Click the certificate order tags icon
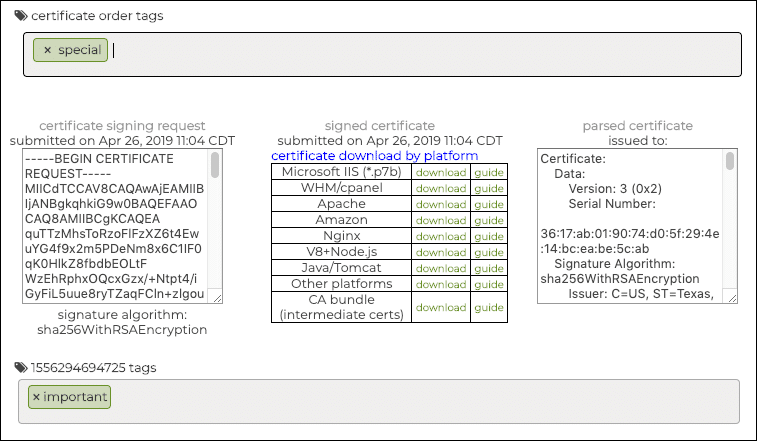 click(x=21, y=16)
